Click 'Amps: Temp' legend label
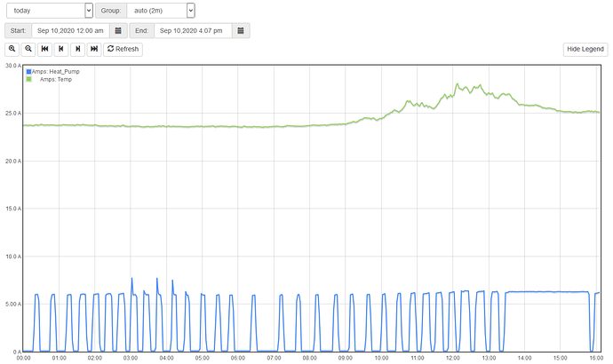The image size is (613, 364). 56,79
